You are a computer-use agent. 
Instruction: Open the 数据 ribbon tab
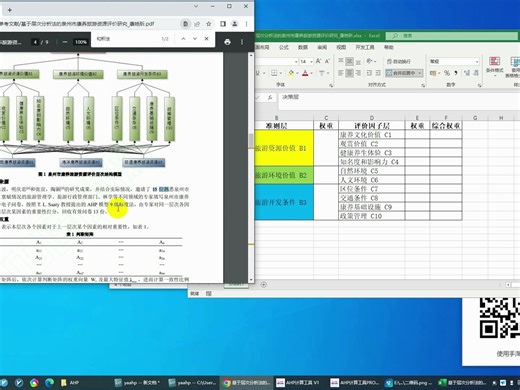coord(303,47)
